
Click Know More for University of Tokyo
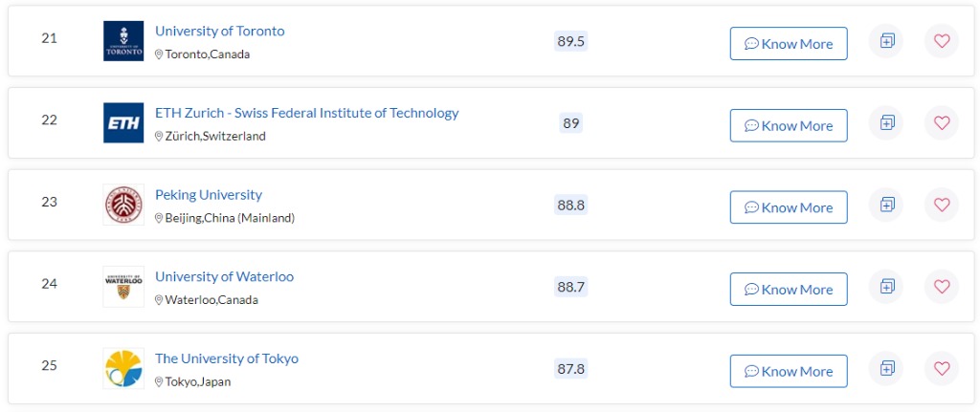[x=789, y=371]
